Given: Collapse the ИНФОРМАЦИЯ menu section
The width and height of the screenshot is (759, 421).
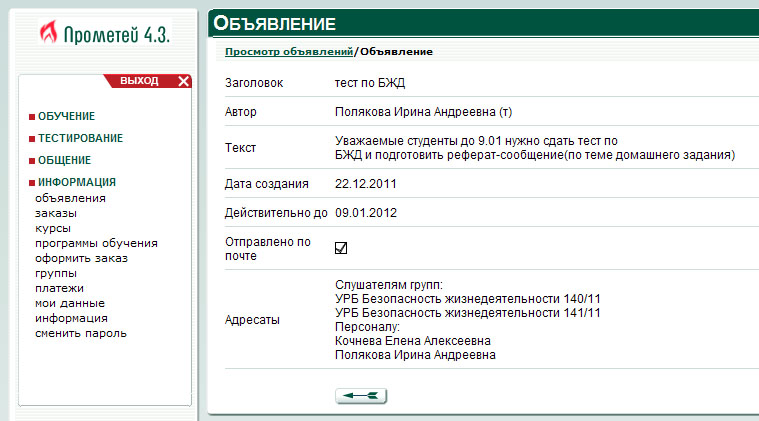Looking at the screenshot, I should (x=77, y=182).
